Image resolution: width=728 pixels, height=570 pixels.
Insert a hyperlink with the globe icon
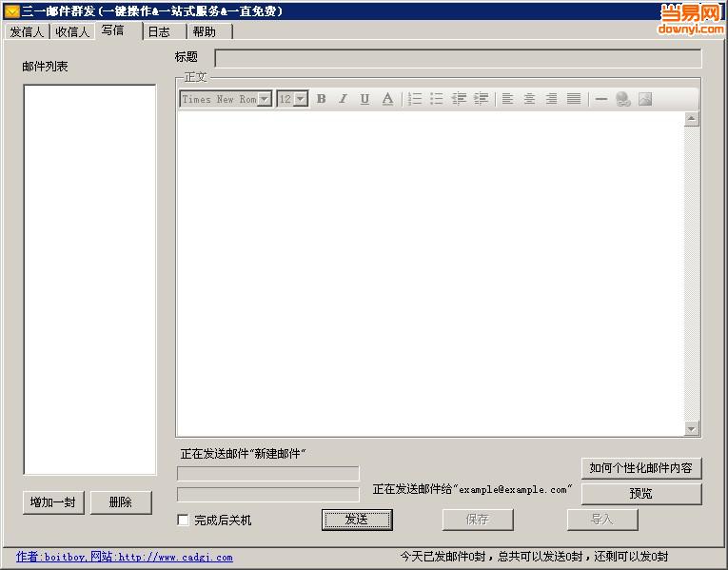pos(622,99)
